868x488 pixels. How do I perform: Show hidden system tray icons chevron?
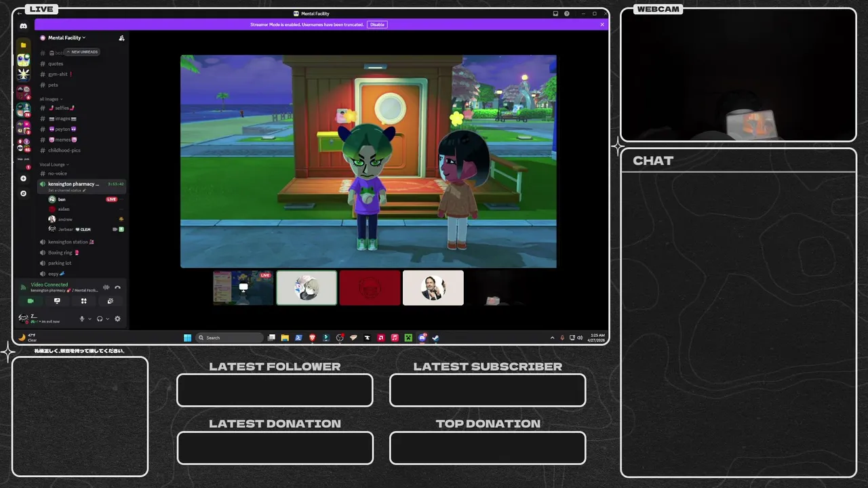[x=553, y=338]
